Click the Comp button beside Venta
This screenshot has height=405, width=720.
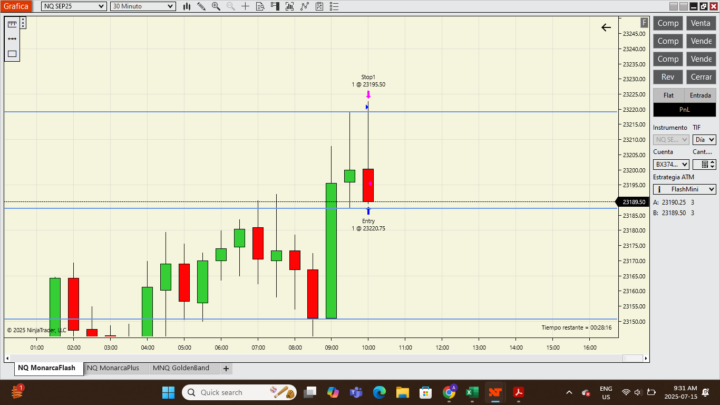[668, 23]
